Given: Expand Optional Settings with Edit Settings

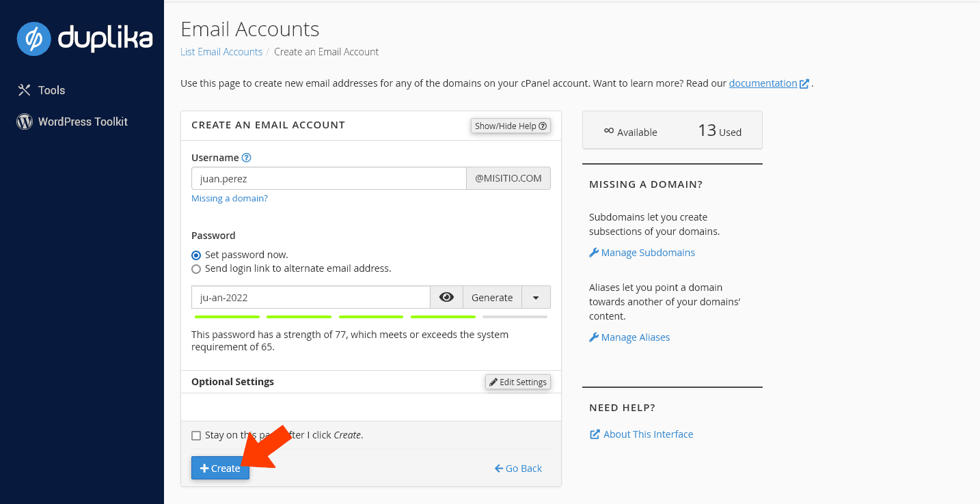Looking at the screenshot, I should [517, 382].
